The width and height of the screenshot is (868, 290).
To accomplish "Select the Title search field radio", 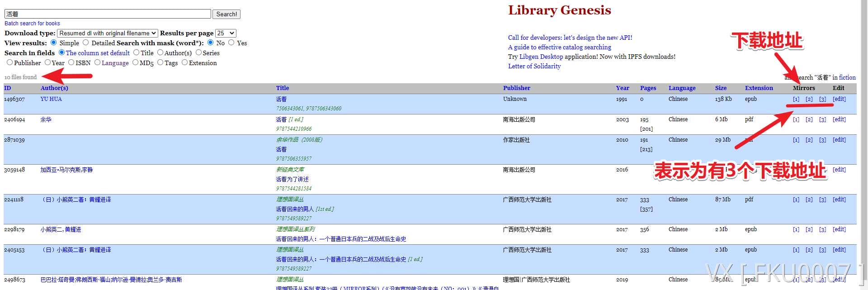I will click(x=136, y=52).
